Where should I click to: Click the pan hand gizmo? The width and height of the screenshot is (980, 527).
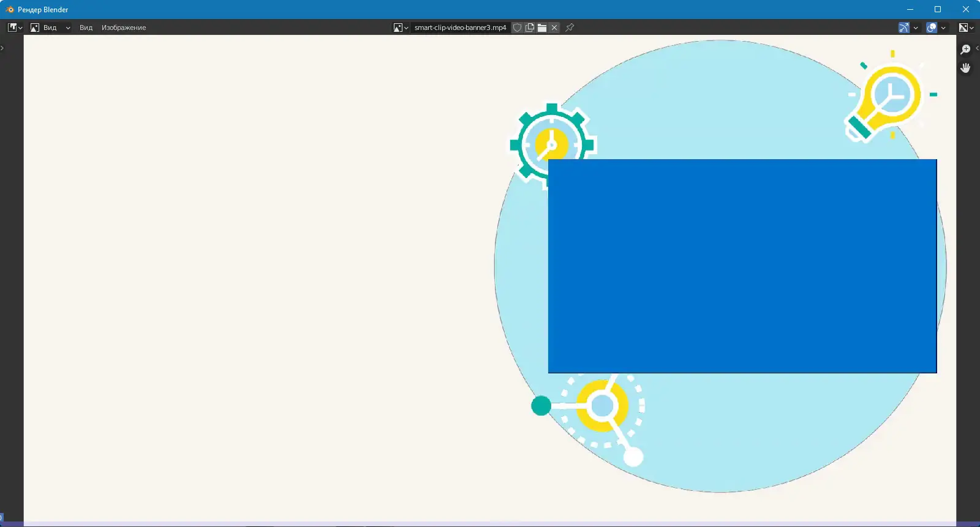point(966,68)
